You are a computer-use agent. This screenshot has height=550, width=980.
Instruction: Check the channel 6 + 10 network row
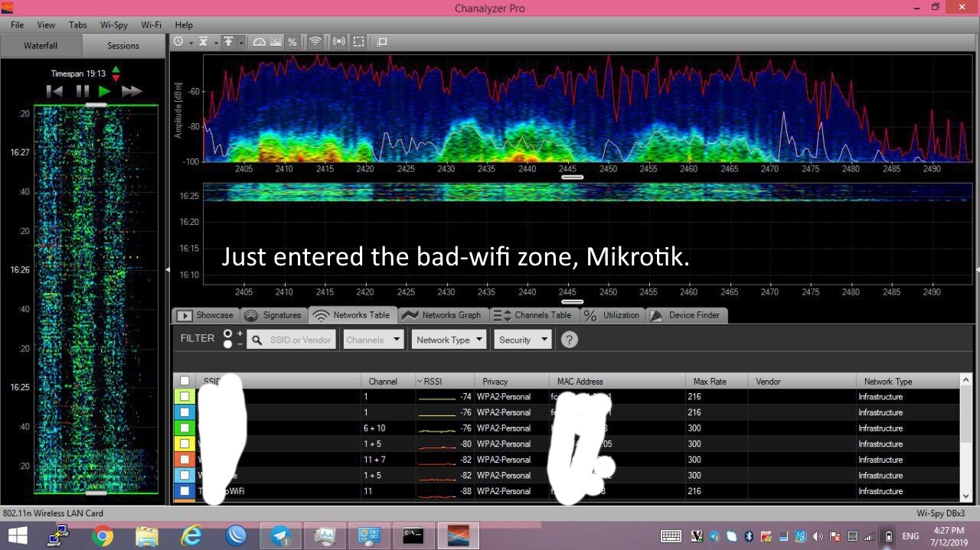click(x=185, y=428)
